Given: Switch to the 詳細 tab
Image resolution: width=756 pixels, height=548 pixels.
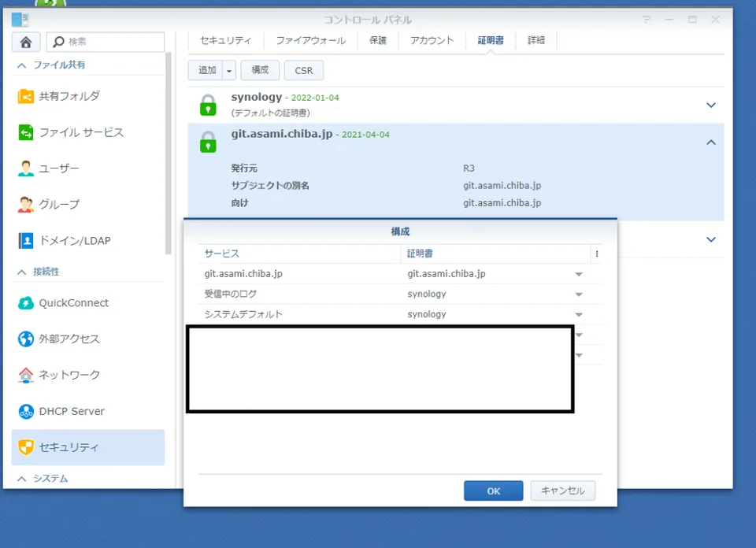Looking at the screenshot, I should tap(536, 40).
